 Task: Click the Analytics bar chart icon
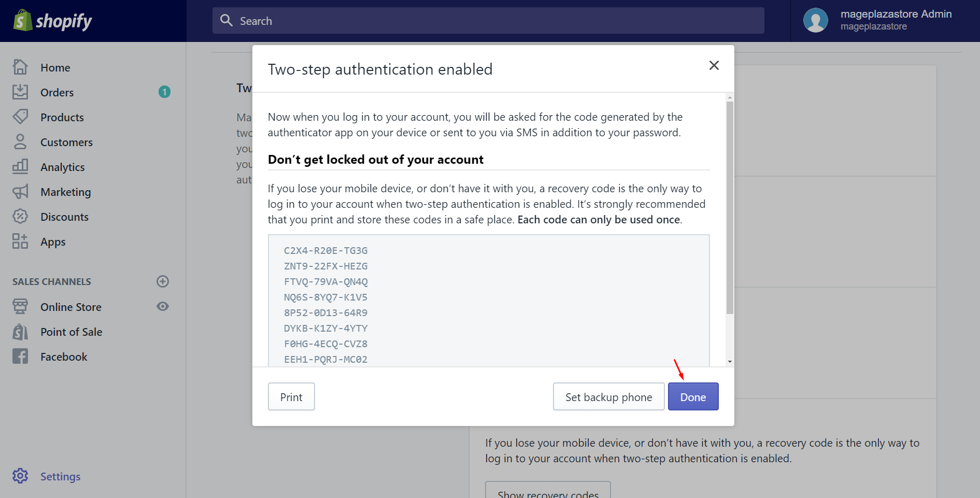20,166
